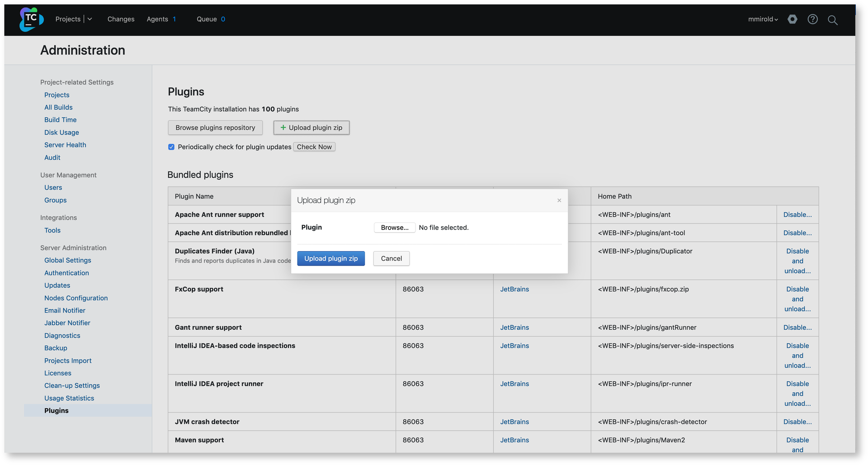Close the Upload plugin zip dialog
The height and width of the screenshot is (465, 868).
559,200
